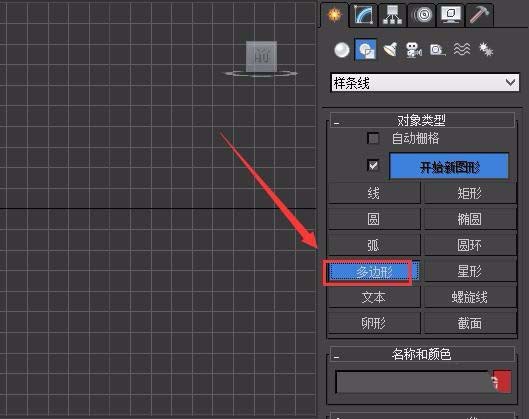Select the Systems gears icon

point(486,50)
